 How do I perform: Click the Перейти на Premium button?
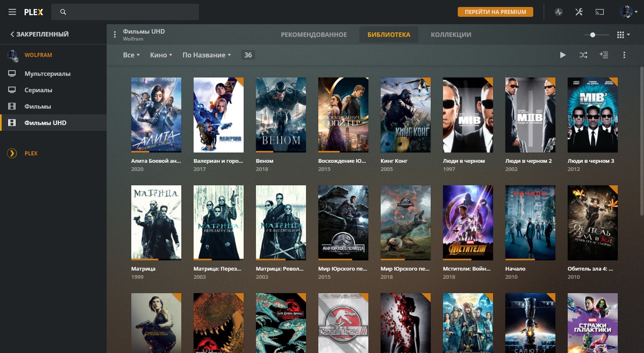[x=495, y=12]
